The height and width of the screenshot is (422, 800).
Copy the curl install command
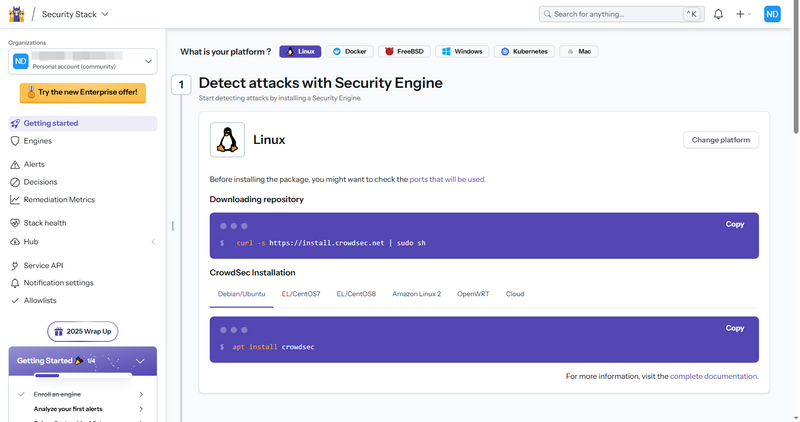(x=735, y=225)
